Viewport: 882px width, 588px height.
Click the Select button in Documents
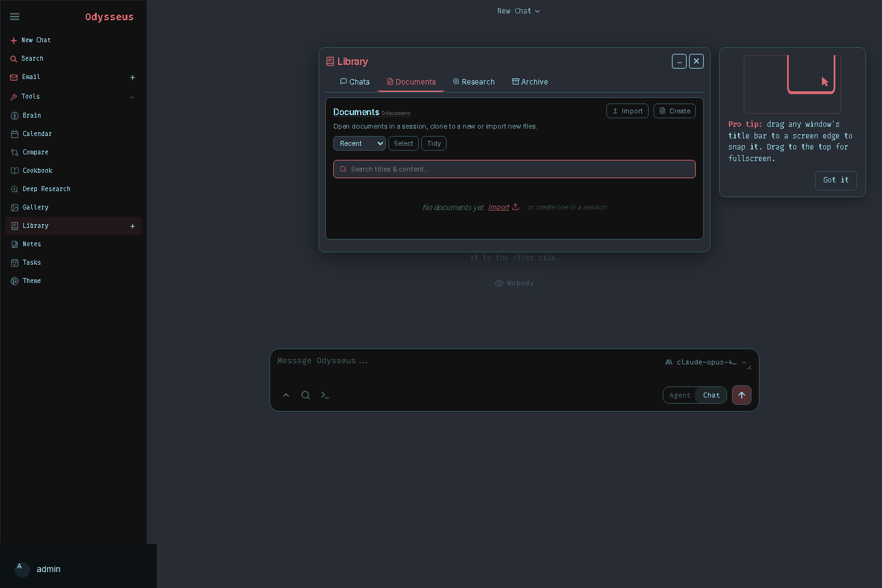pyautogui.click(x=404, y=143)
